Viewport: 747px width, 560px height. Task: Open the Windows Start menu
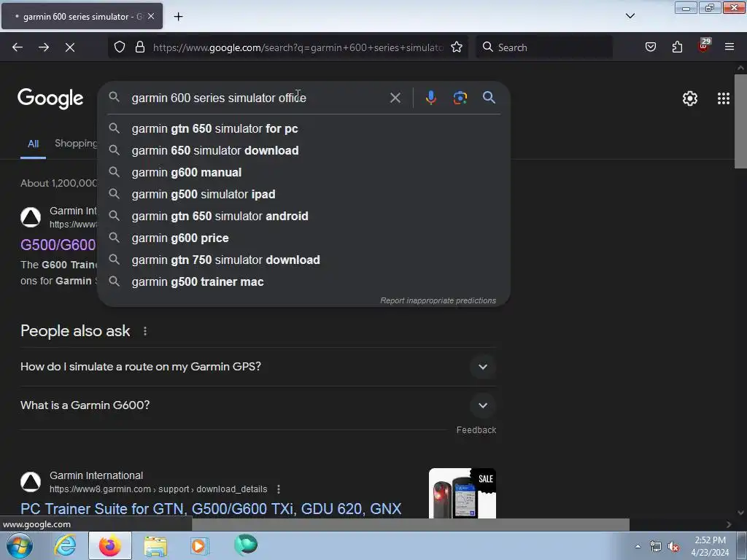click(18, 545)
